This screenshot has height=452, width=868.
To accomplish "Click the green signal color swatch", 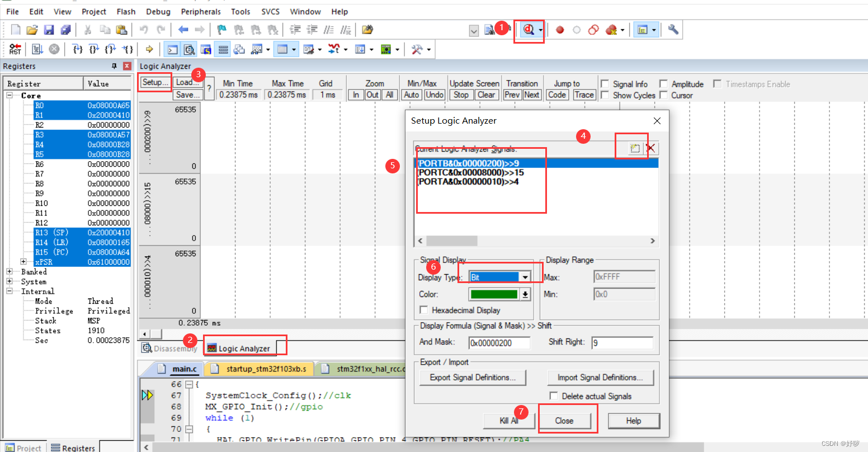I will coord(494,294).
